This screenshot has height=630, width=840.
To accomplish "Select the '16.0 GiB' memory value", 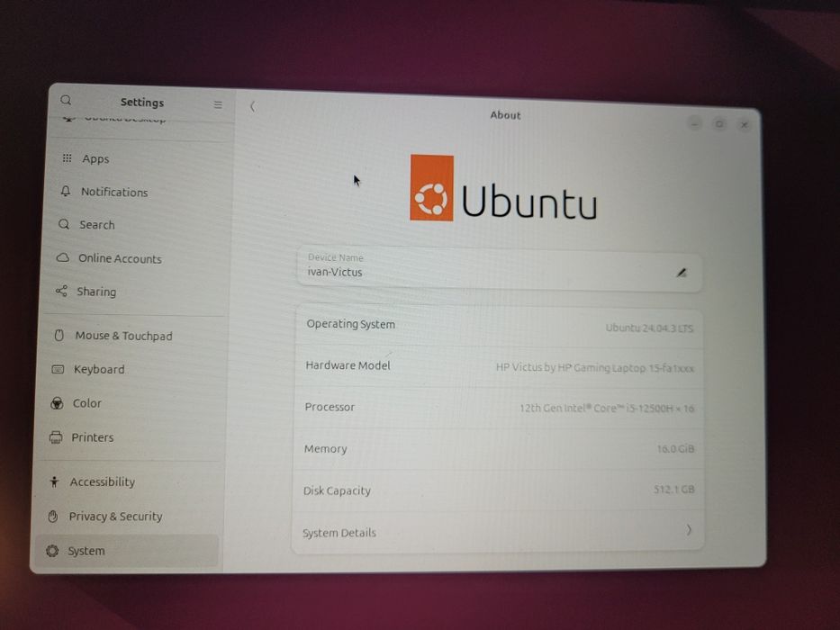I will 675,449.
